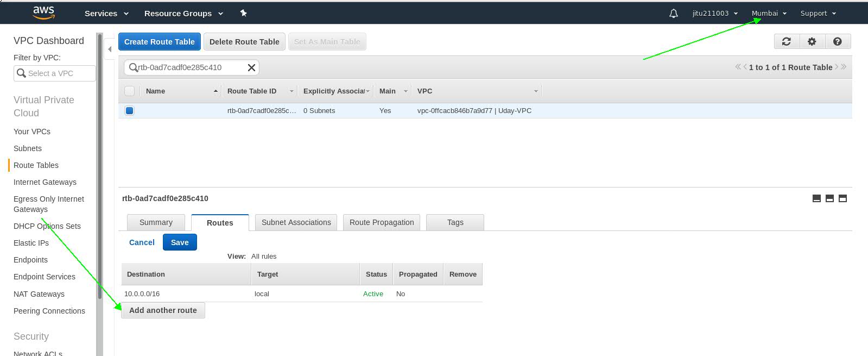This screenshot has height=356, width=868.
Task: Switch to the Summary tab
Action: 156,222
